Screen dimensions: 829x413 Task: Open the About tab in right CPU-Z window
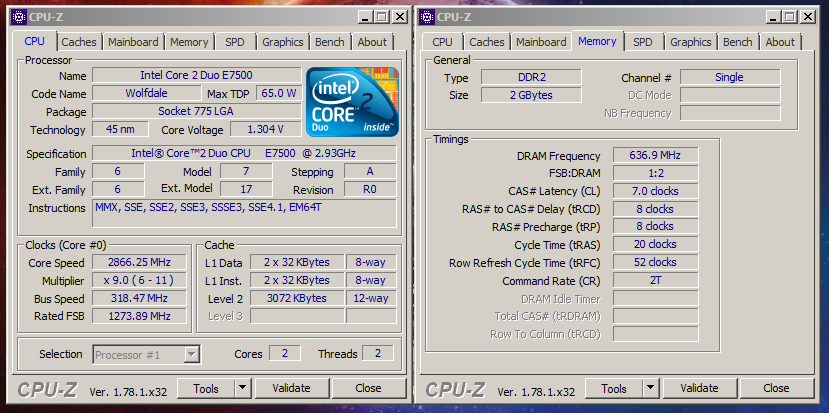coord(780,42)
